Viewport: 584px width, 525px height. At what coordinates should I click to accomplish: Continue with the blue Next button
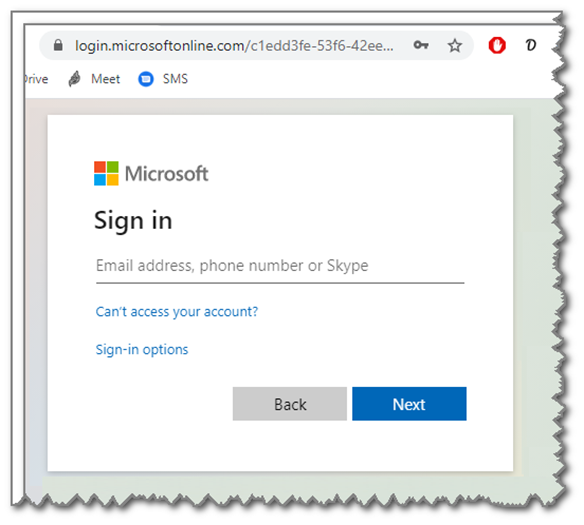(x=409, y=404)
